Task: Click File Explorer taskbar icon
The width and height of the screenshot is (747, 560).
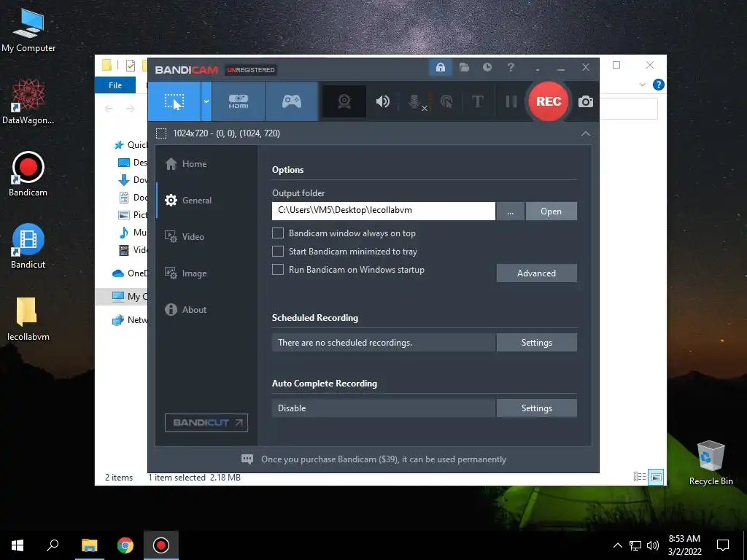Action: [x=89, y=545]
